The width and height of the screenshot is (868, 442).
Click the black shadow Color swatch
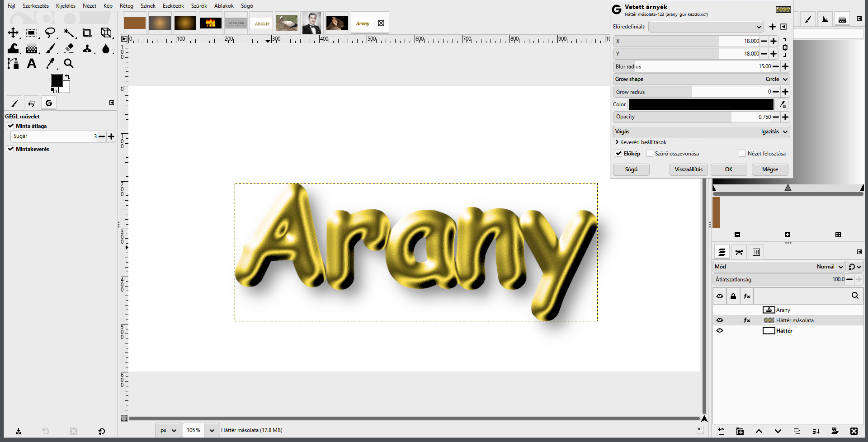[x=701, y=104]
